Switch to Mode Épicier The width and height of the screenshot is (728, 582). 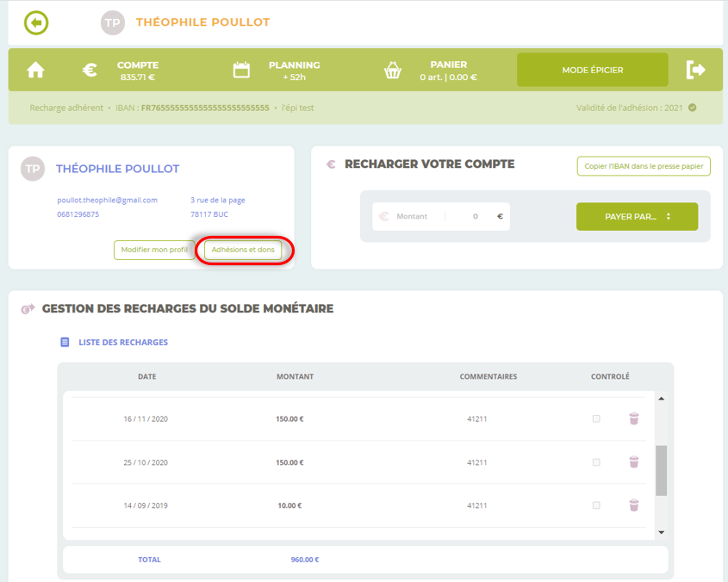(x=592, y=71)
